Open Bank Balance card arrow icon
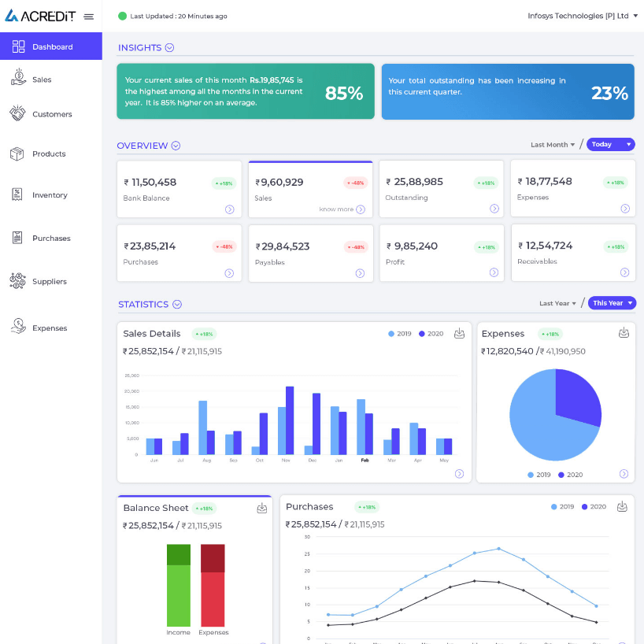Image resolution: width=644 pixels, height=644 pixels. (229, 209)
